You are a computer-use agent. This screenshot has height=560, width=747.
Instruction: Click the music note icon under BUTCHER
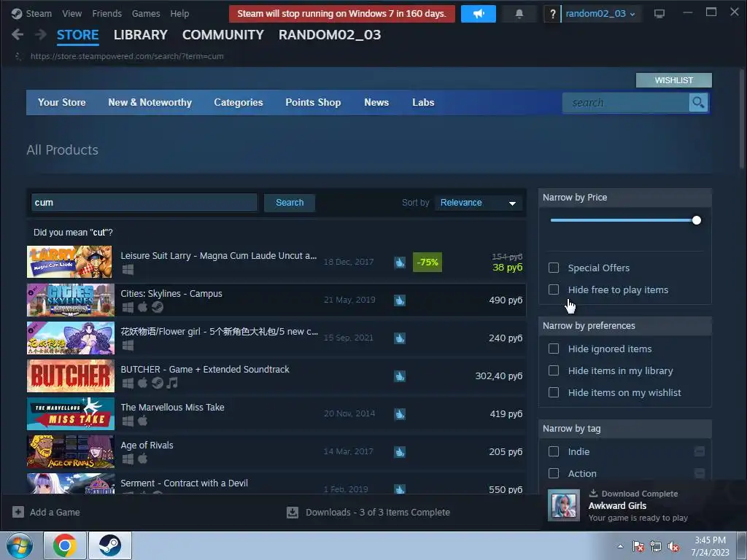(172, 383)
